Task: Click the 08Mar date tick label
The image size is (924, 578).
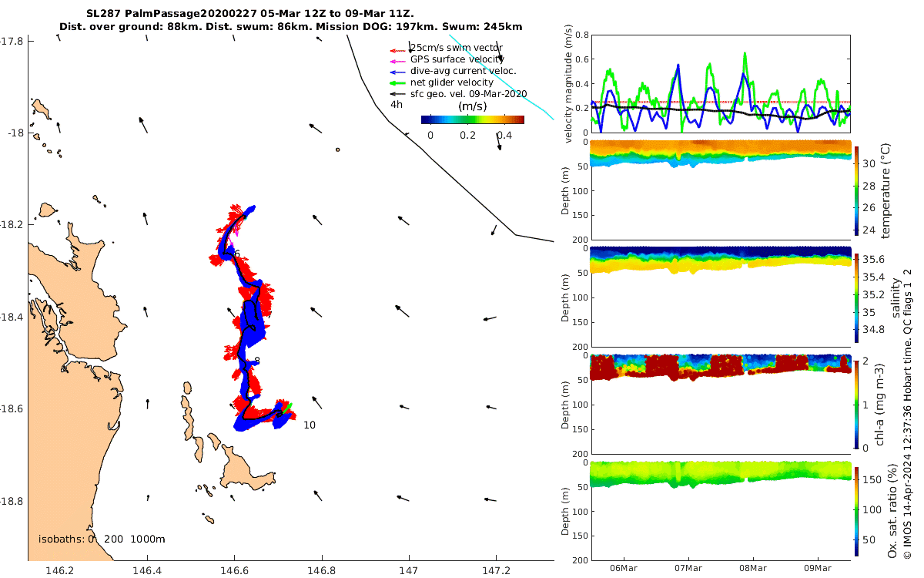Action: (753, 568)
